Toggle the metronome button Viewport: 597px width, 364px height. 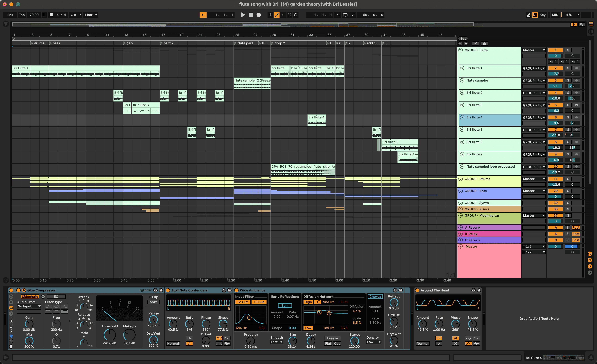73,15
